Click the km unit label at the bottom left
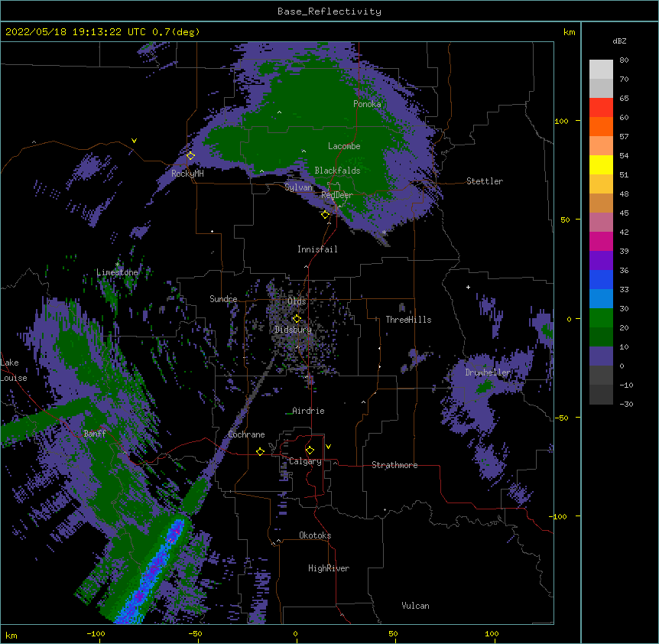The height and width of the screenshot is (644, 659). (11, 635)
